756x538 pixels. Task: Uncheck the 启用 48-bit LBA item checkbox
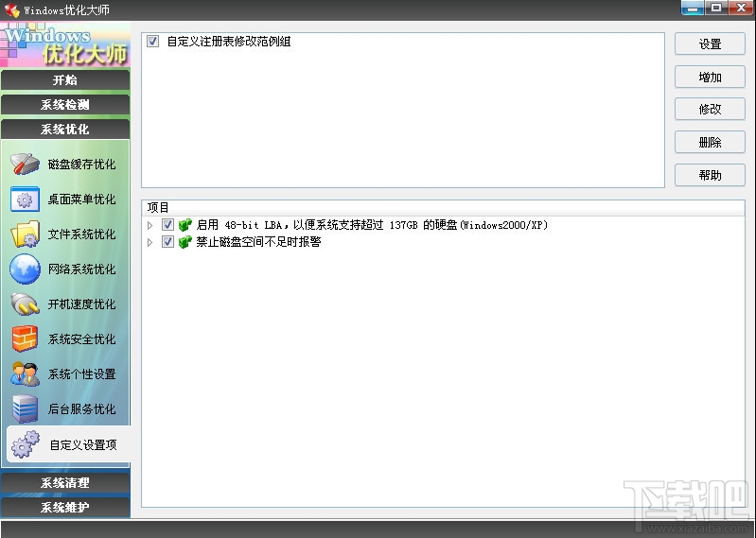pos(167,224)
